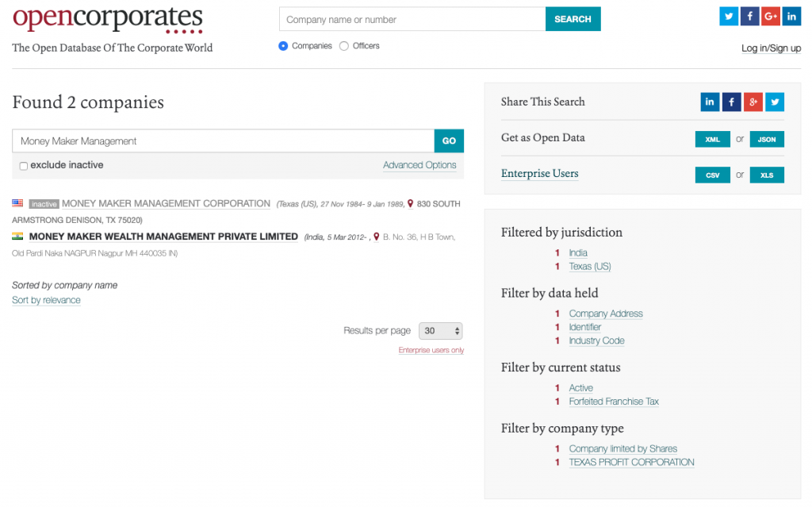Screen dimensions: 812x508
Task: Click the GO button next to the query field
Action: pyautogui.click(x=449, y=141)
